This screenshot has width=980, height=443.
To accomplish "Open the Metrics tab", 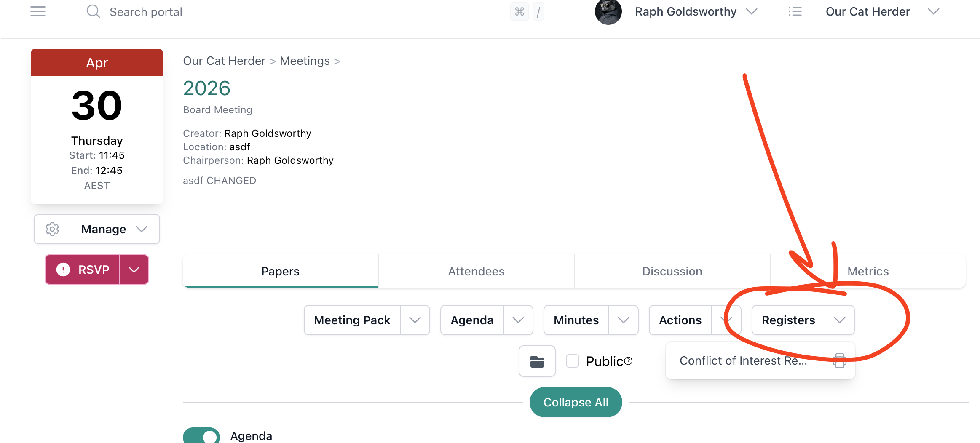I will coord(868,271).
